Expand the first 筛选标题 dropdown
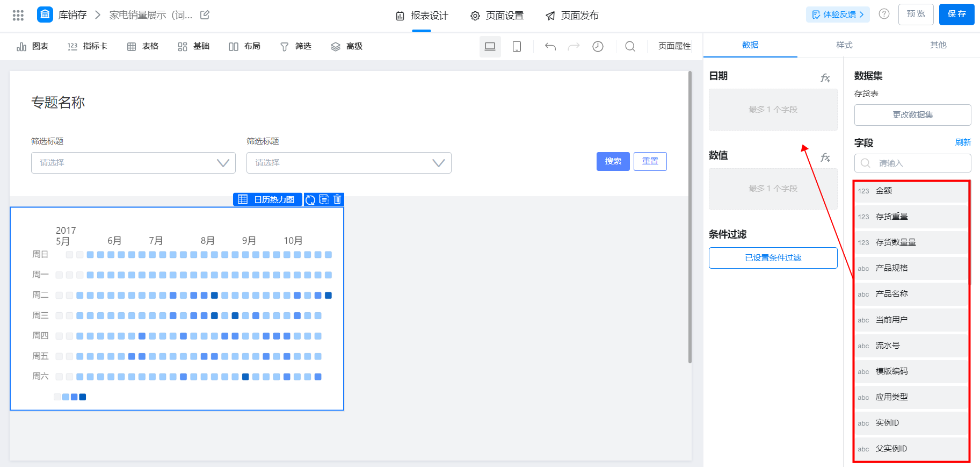 [x=133, y=163]
